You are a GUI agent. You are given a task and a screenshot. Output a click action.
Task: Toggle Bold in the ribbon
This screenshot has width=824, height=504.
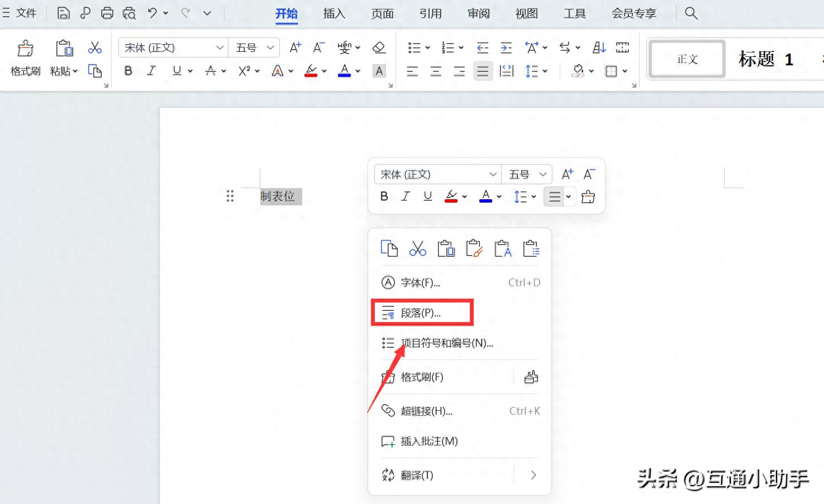click(x=128, y=71)
